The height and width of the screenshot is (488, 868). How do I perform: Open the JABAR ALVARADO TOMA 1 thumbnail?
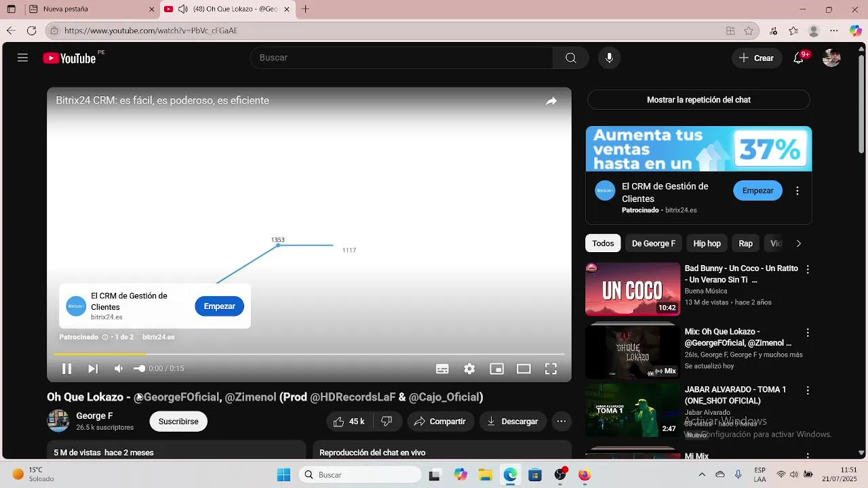(633, 411)
